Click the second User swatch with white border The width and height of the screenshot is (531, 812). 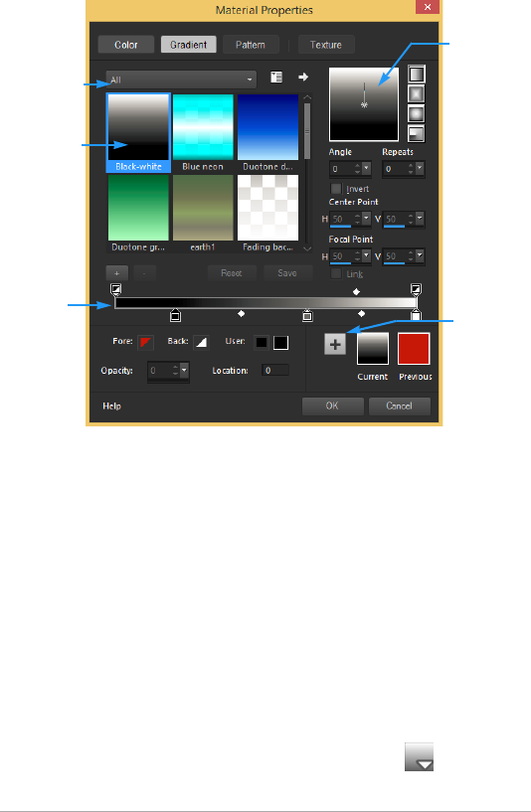coord(280,342)
